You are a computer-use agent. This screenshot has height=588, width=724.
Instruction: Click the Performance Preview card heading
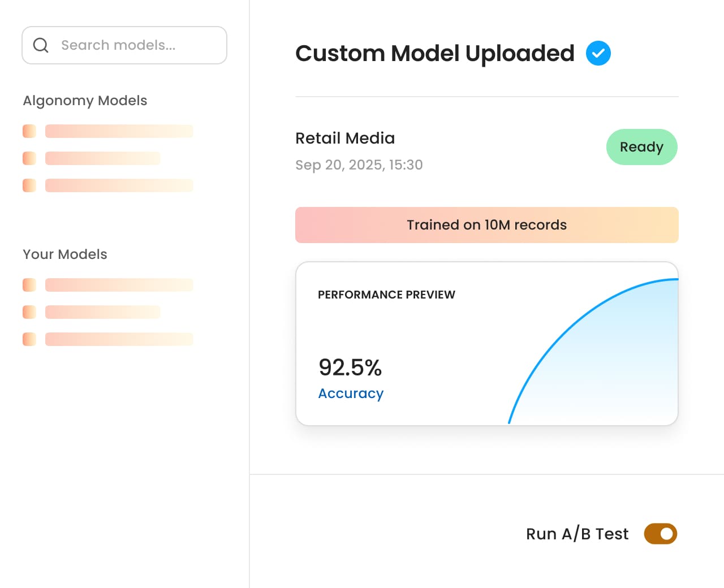[x=386, y=295]
